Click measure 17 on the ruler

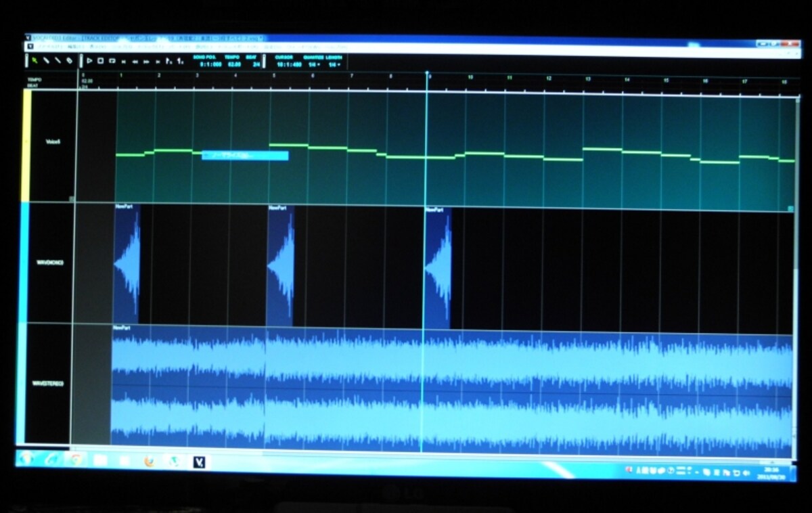pyautogui.click(x=744, y=81)
